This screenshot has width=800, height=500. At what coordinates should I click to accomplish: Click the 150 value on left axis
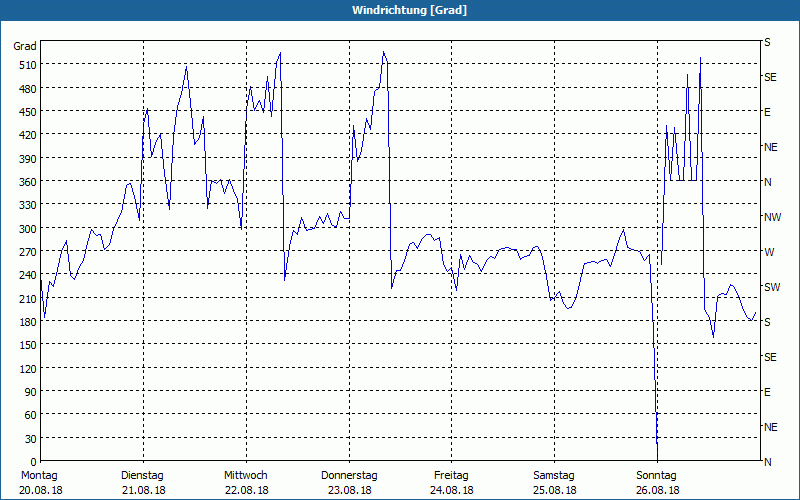(x=28, y=345)
